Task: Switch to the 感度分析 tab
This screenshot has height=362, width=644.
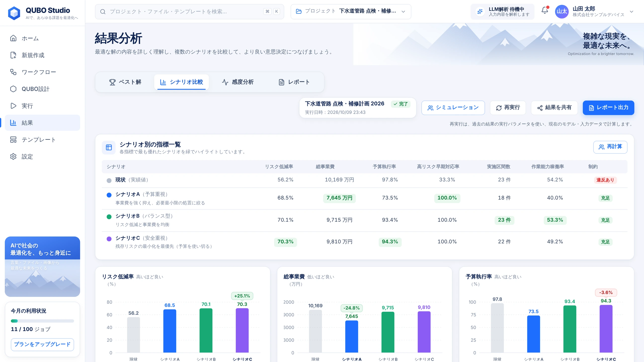Action: click(238, 82)
